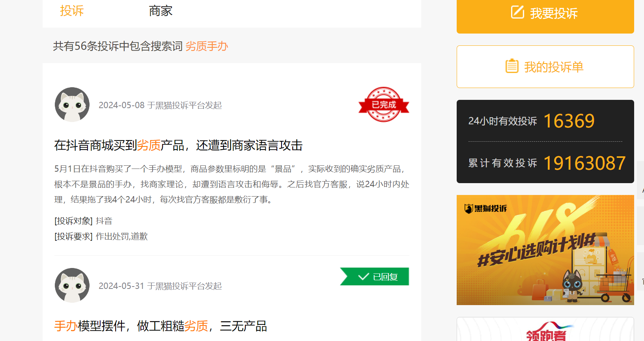Click the 投诉要求 作出处罚,道歉 line
The height and width of the screenshot is (341, 644).
(x=101, y=236)
